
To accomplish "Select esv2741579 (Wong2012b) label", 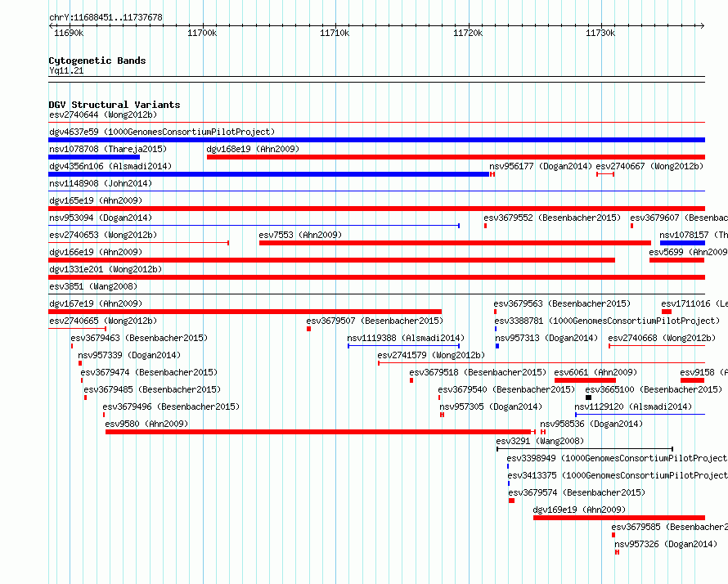I will (x=431, y=355).
